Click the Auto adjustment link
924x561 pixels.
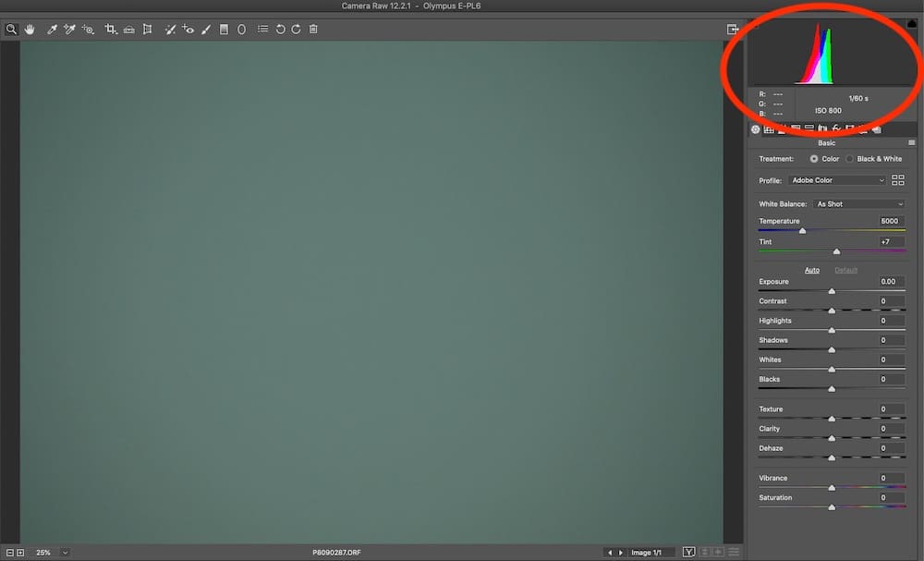tap(812, 270)
